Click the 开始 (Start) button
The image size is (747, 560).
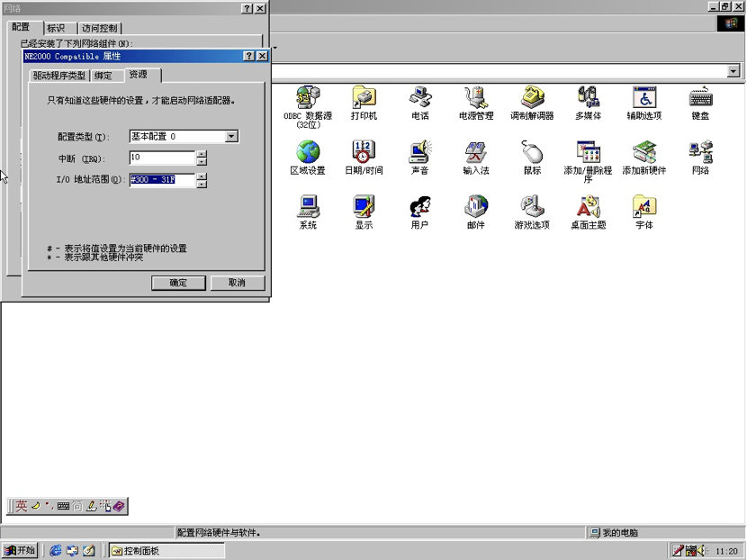coord(18,549)
